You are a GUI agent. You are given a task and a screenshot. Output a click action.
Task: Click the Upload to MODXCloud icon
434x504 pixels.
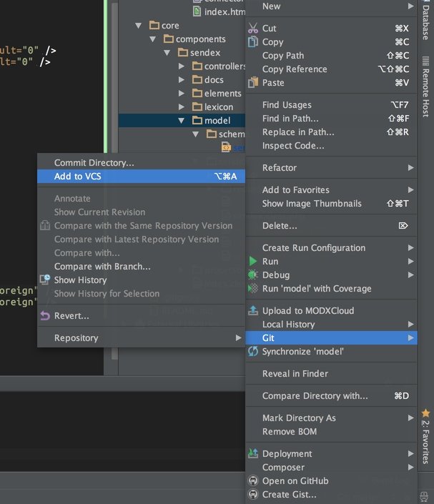coord(253,311)
